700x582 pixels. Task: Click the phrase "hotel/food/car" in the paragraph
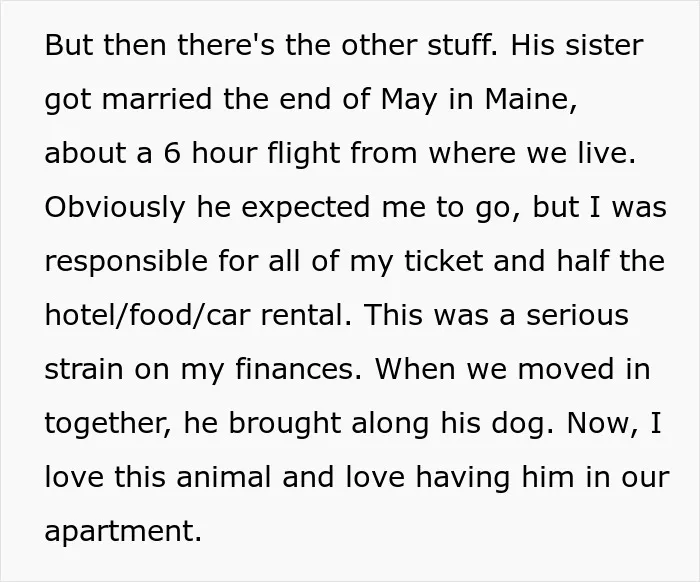(x=148, y=315)
